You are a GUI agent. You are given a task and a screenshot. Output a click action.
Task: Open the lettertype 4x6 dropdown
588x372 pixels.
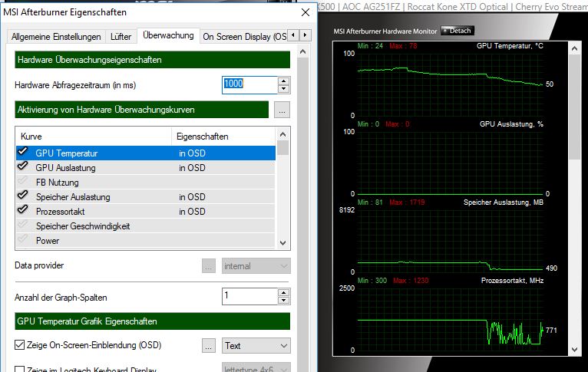(256, 368)
